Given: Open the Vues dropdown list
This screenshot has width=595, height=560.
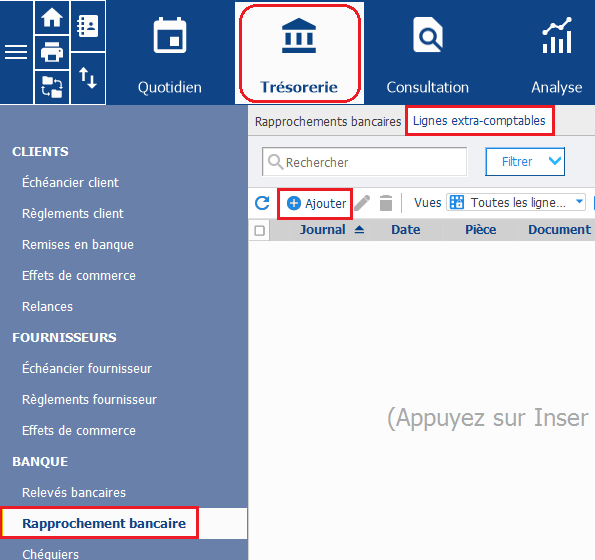Looking at the screenshot, I should pyautogui.click(x=516, y=202).
